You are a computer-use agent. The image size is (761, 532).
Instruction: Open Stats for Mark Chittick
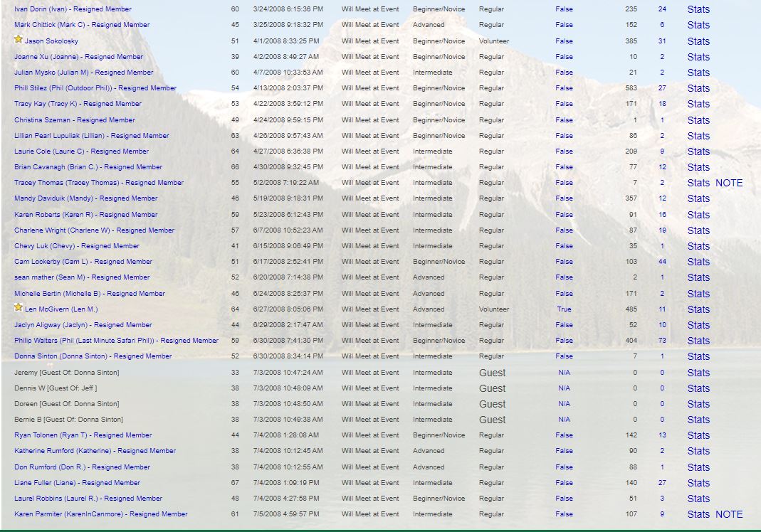click(x=698, y=25)
